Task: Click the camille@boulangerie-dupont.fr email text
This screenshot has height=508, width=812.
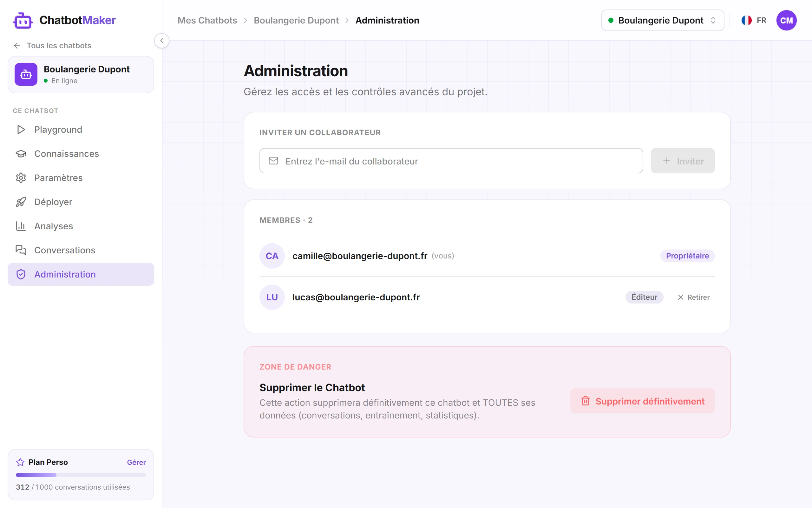Action: coord(360,256)
